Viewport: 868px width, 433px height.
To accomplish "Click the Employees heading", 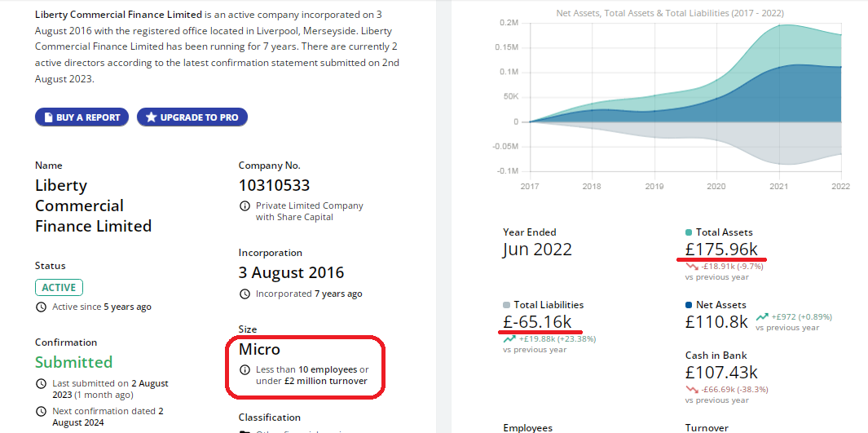I will [527, 427].
